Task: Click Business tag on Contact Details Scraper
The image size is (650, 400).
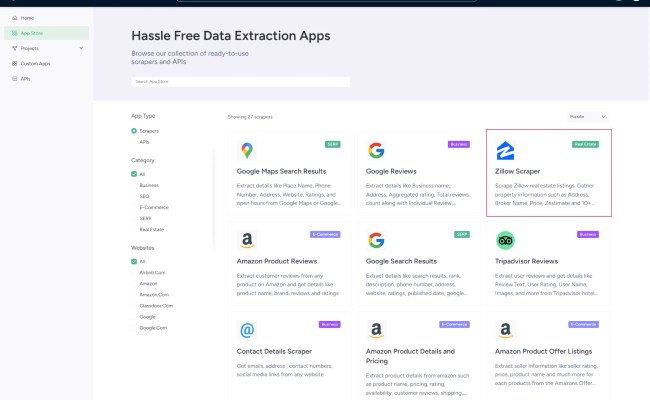Action: (330, 324)
